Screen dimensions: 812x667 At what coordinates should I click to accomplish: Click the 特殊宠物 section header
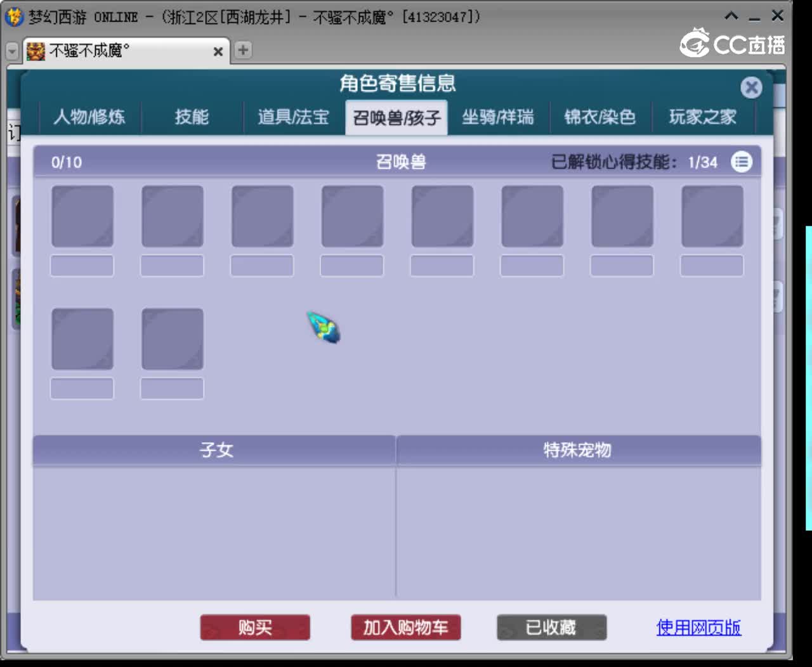coord(579,450)
